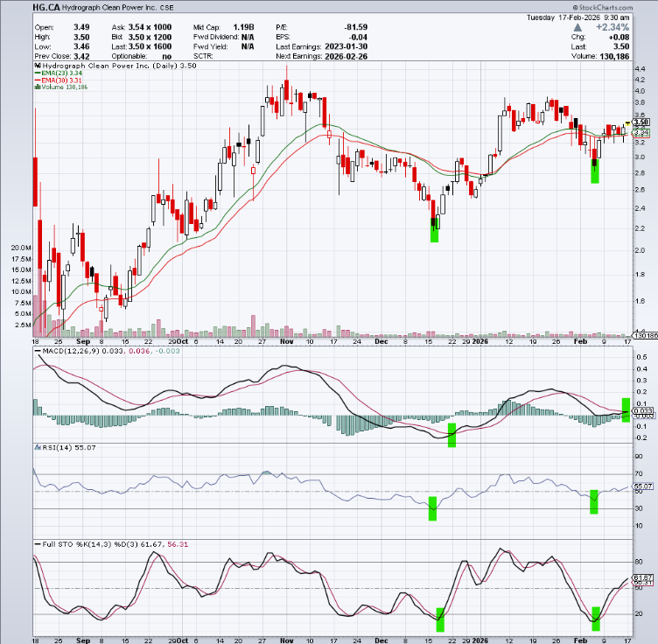Click the Chg value +0.08
Image resolution: width=658 pixels, height=644 pixels.
pyautogui.click(x=619, y=37)
